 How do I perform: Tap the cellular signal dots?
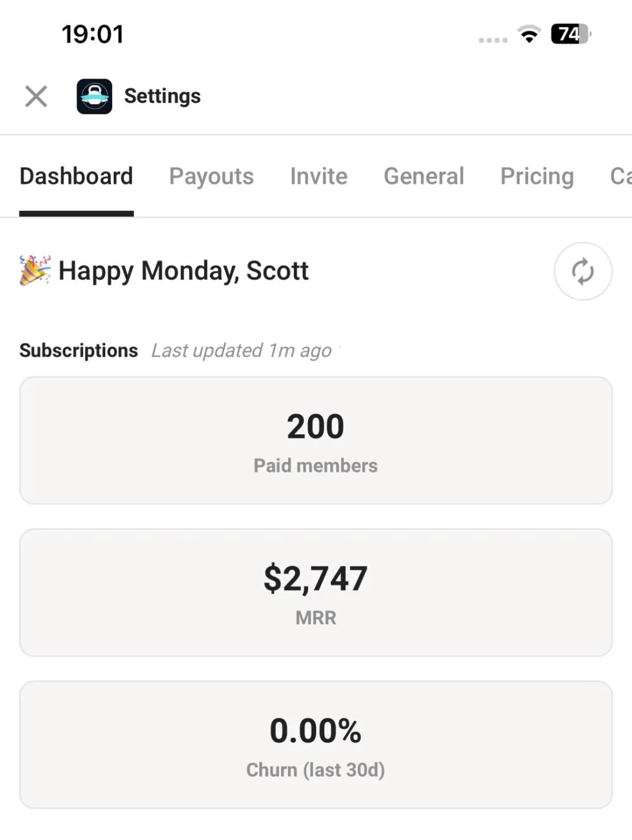(x=493, y=40)
